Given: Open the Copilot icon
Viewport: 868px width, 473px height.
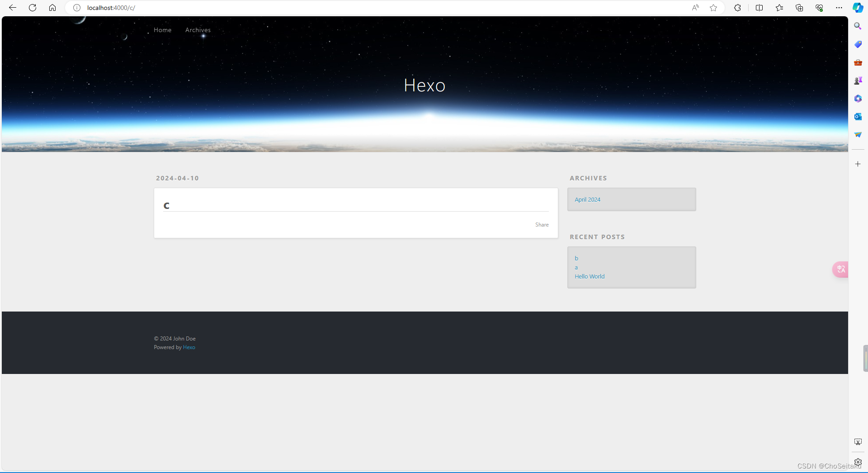Looking at the screenshot, I should [858, 8].
